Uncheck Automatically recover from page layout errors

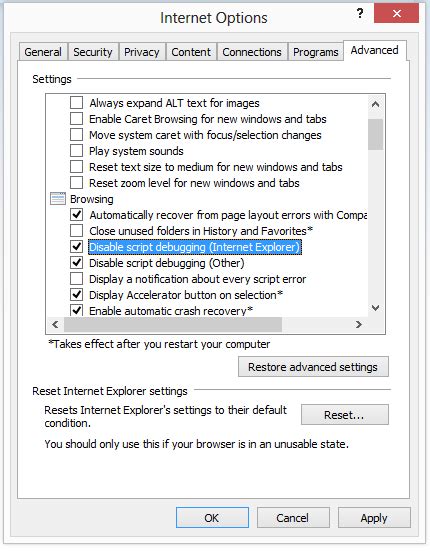click(77, 215)
